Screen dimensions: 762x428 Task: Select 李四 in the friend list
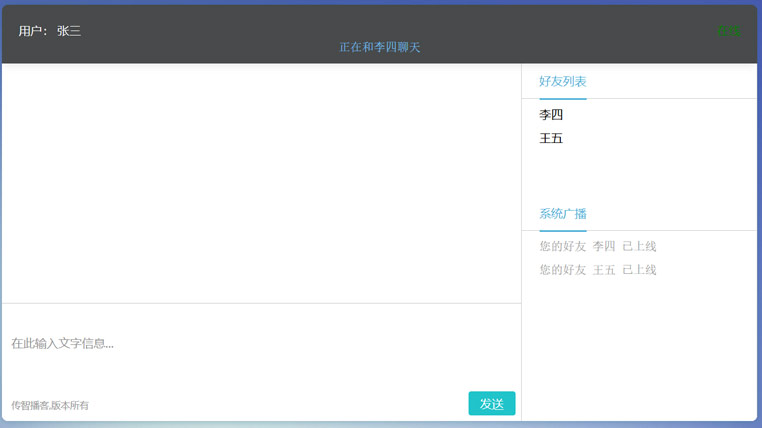coord(551,115)
